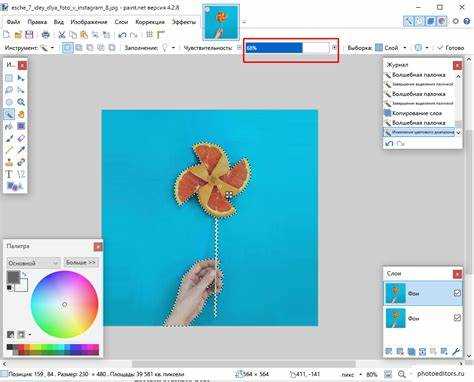The image size is (474, 382).
Task: Click the Cut scissors icon
Action: tap(62, 34)
